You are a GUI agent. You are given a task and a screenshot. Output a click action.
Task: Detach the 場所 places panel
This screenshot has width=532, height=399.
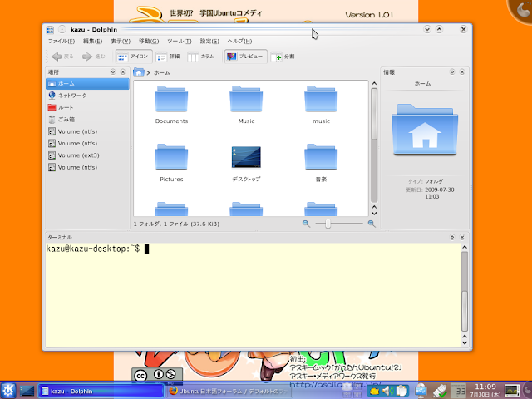(x=113, y=72)
